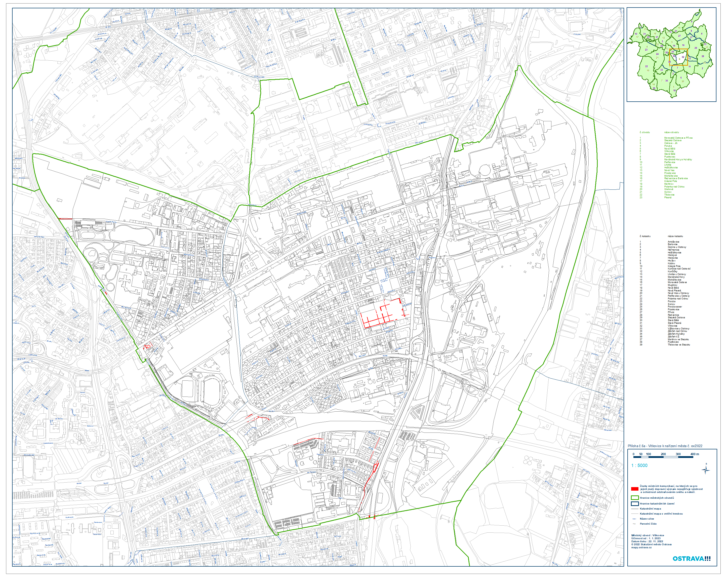
Task: Click the 'název katastru' column header
Action: coord(675,236)
